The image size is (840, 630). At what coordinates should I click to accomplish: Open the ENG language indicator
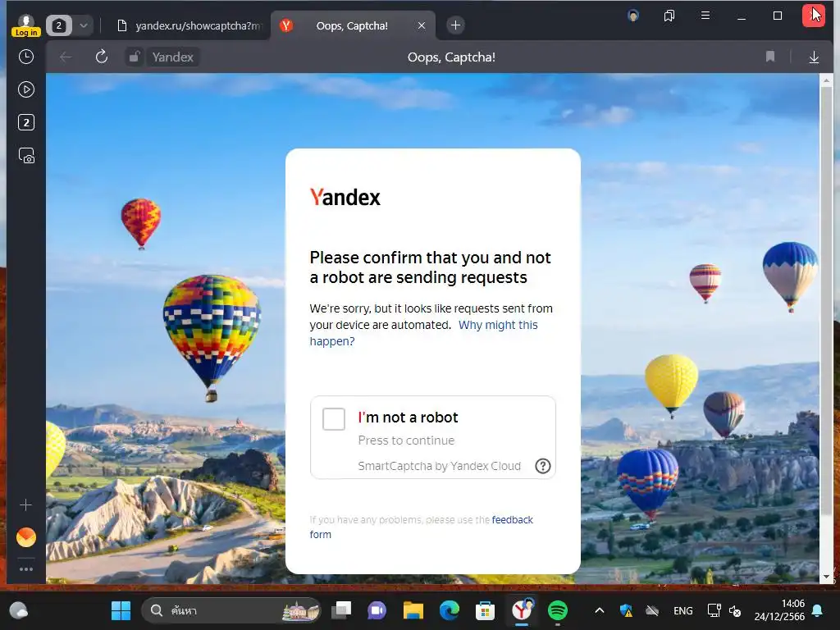click(683, 610)
